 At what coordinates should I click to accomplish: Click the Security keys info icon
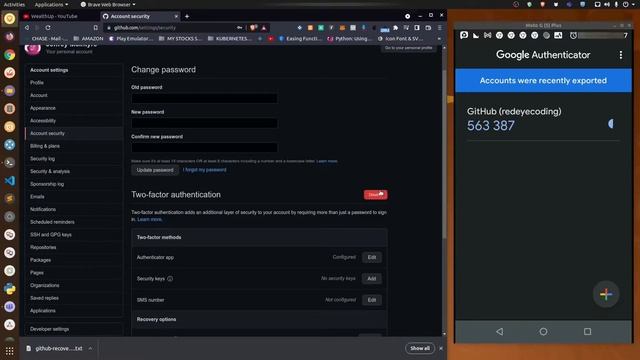(170, 279)
